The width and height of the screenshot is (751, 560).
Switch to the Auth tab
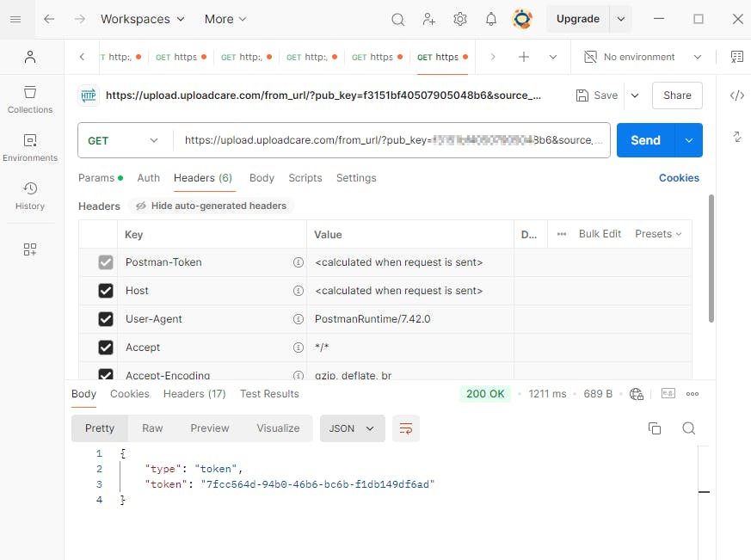149,178
